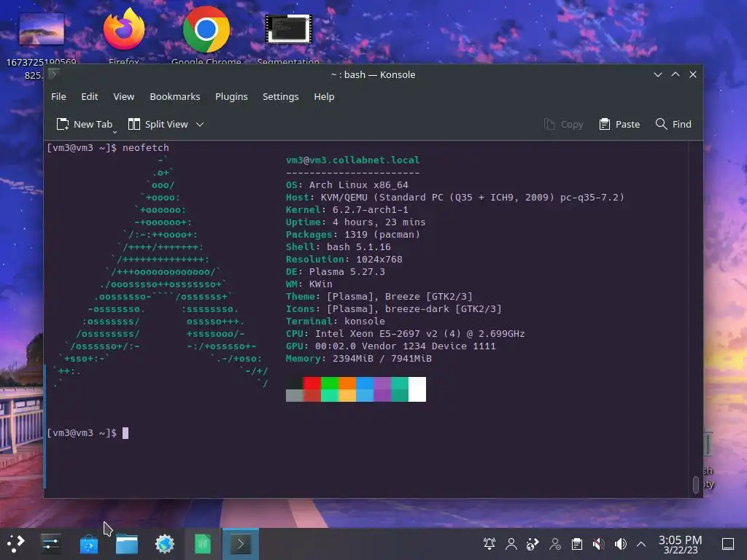Viewport: 747px width, 560px height.
Task: Click the 'CPU: Intel Xeon E5-2697 v2' line
Action: click(x=405, y=333)
